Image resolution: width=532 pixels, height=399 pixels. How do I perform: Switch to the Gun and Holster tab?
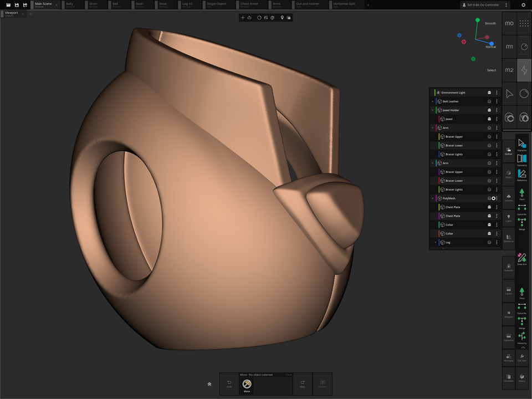[x=308, y=4]
